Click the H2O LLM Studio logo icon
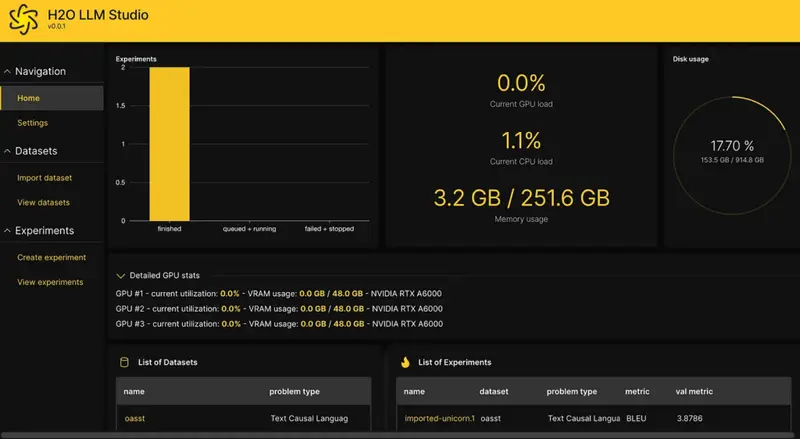This screenshot has height=439, width=800. coord(23,19)
